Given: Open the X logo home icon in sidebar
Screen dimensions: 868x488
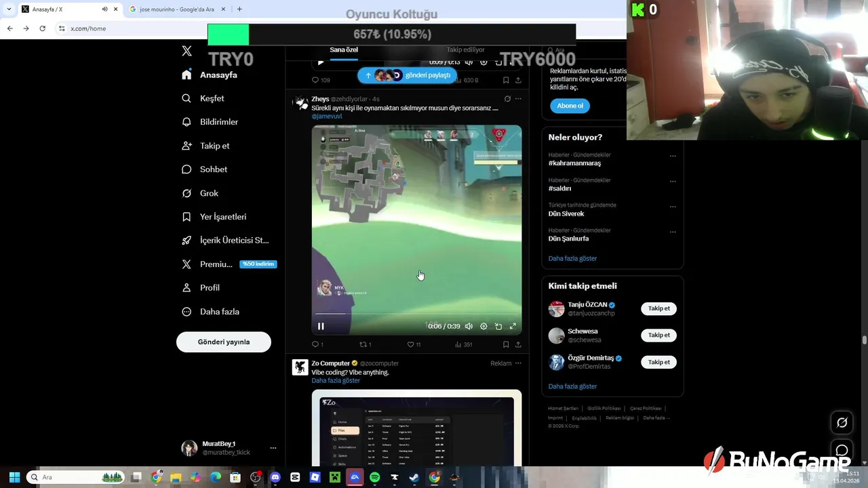Looking at the screenshot, I should pos(186,51).
